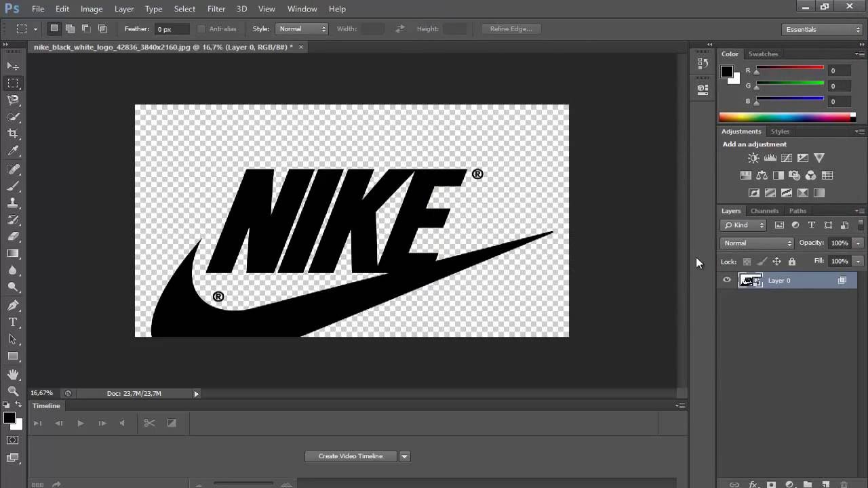Open the Fill slider dropdown arrow
Screen dimensions: 868x488
click(859, 261)
